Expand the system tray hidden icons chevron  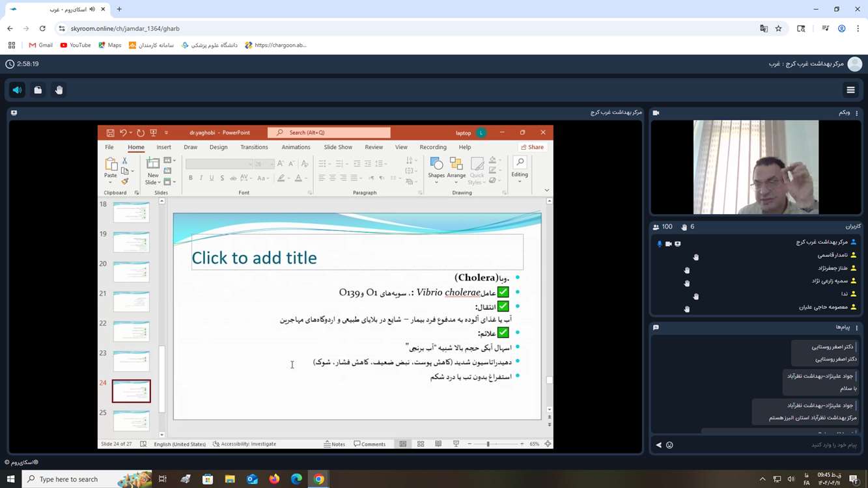762,480
